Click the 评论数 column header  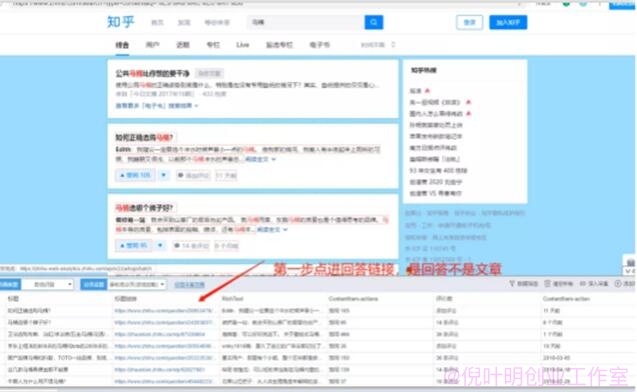point(444,299)
